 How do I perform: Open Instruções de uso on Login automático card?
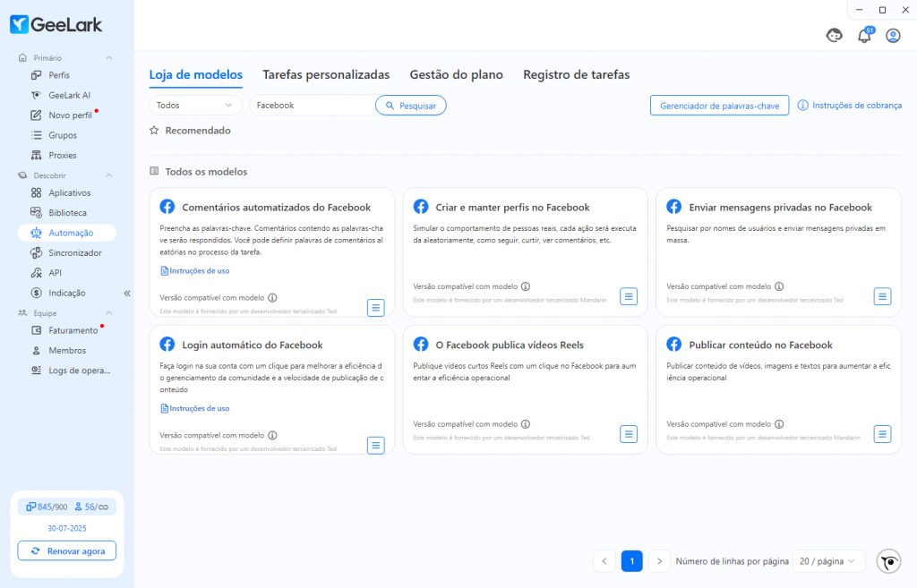194,409
